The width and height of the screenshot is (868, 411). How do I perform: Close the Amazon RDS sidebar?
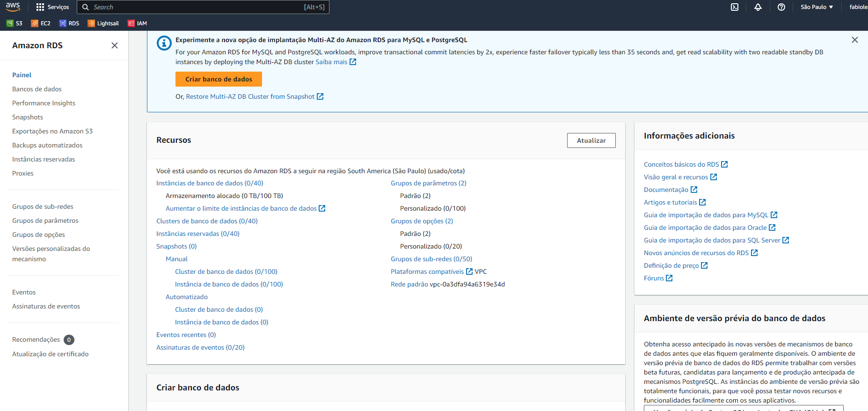115,45
